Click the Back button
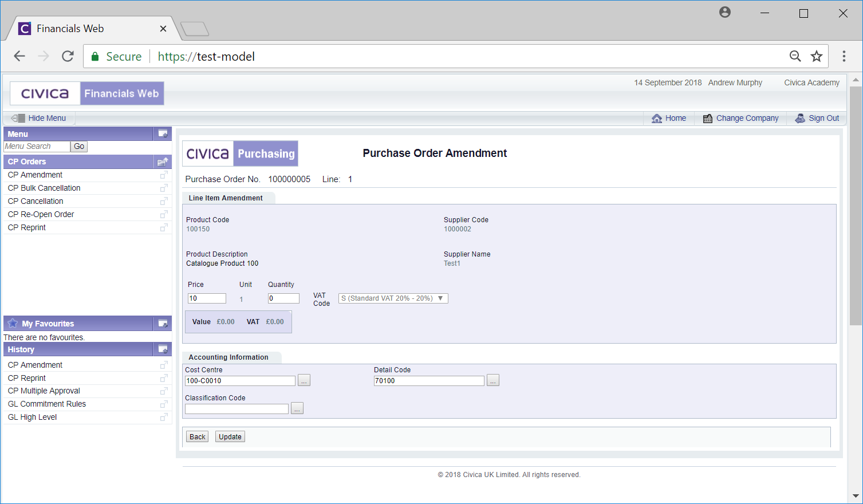The image size is (863, 504). point(198,437)
